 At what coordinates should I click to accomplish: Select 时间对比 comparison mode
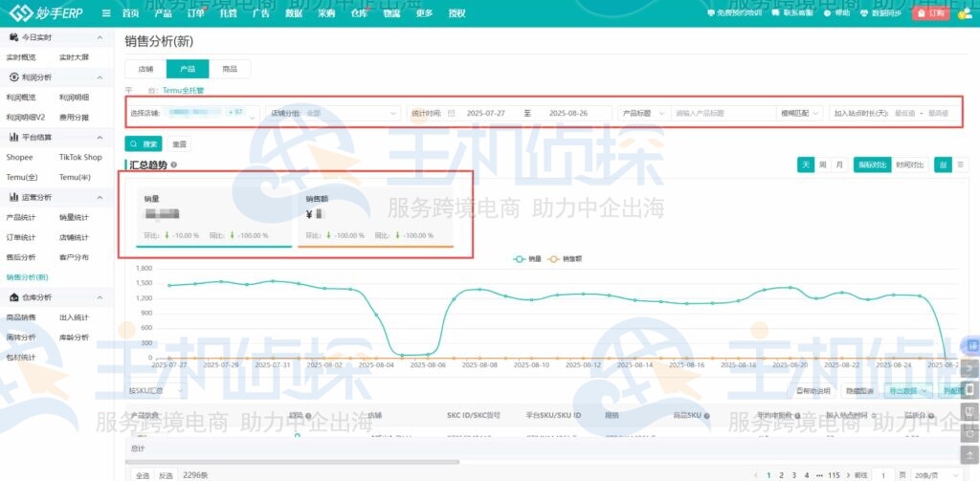click(x=909, y=164)
